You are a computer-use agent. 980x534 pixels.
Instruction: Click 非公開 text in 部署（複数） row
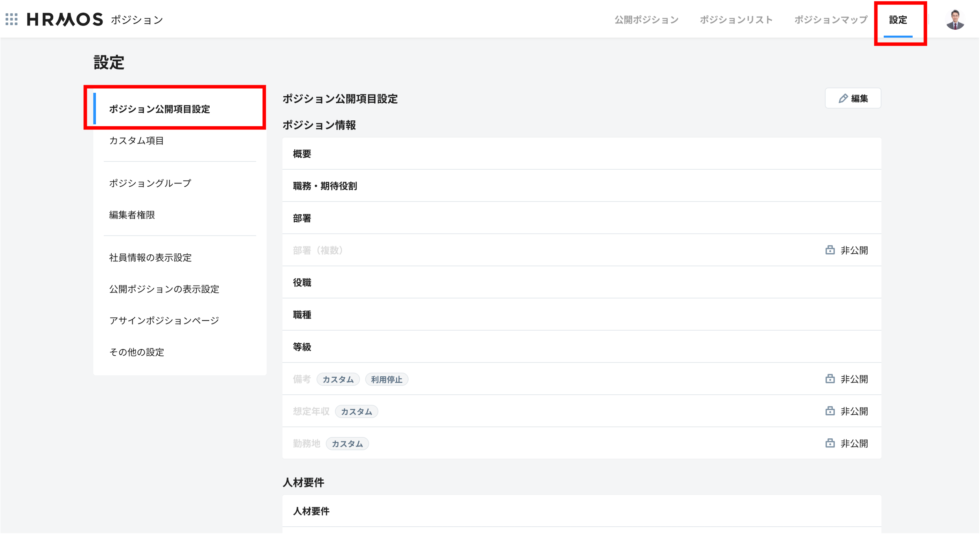point(854,250)
